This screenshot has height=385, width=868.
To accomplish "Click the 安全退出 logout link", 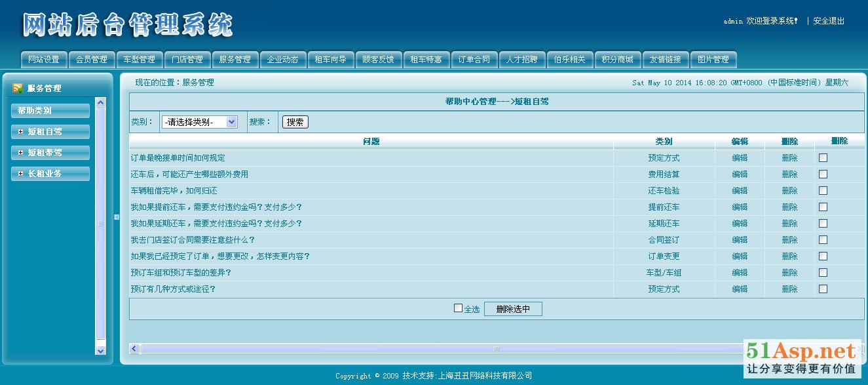I will (829, 21).
